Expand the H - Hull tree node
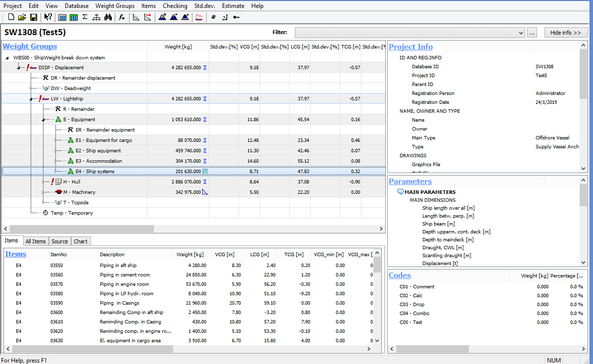The width and height of the screenshot is (593, 364). (x=43, y=182)
